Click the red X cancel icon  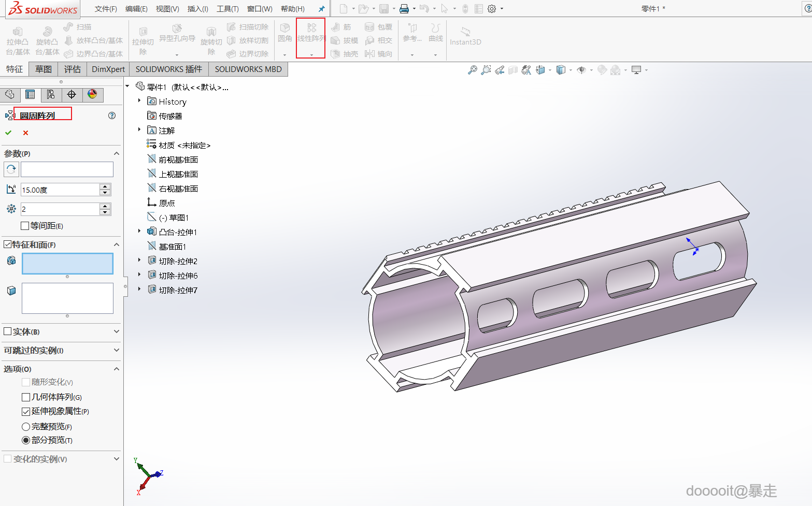tap(26, 133)
